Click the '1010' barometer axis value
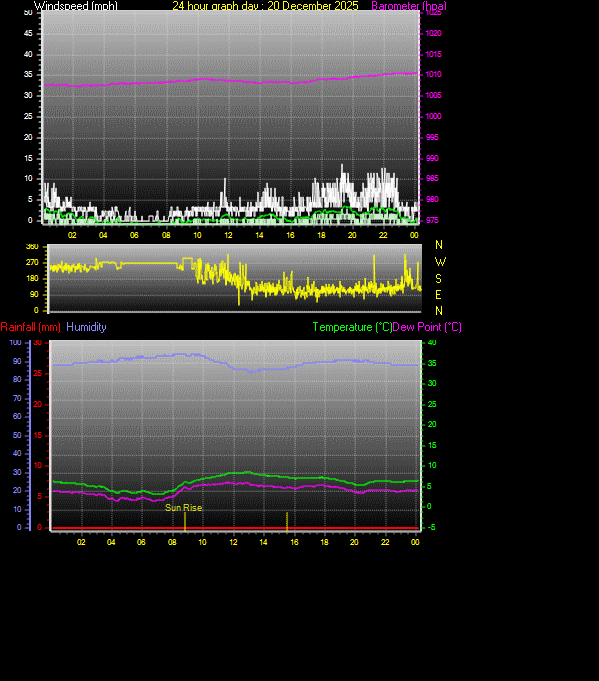 434,74
